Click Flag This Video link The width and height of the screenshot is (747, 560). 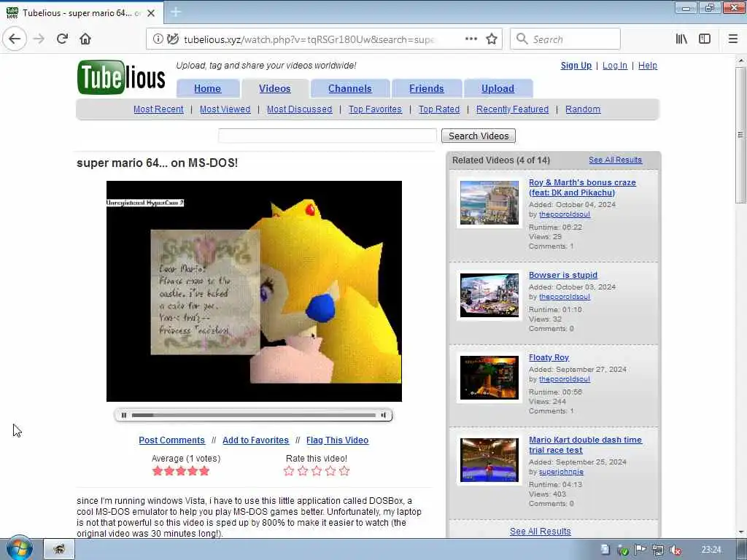(337, 440)
